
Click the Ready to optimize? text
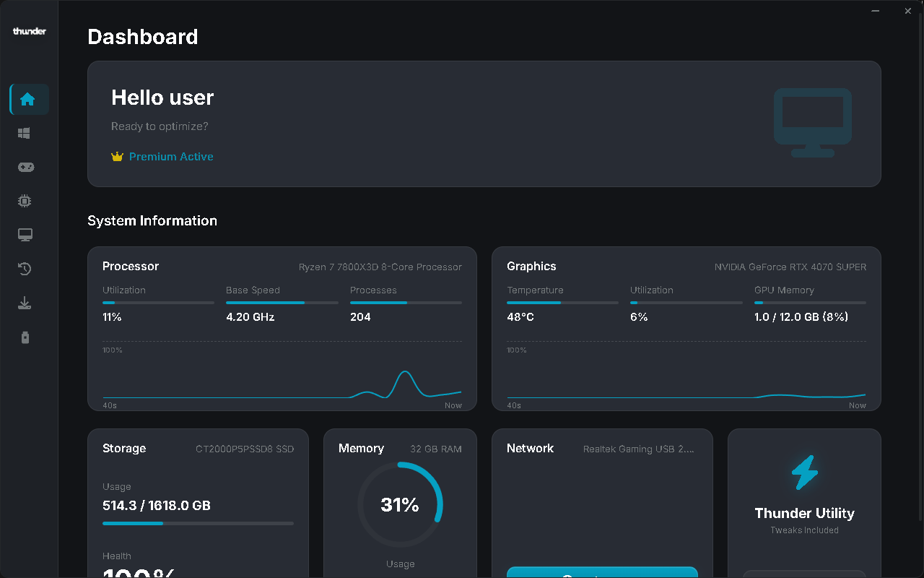point(160,126)
